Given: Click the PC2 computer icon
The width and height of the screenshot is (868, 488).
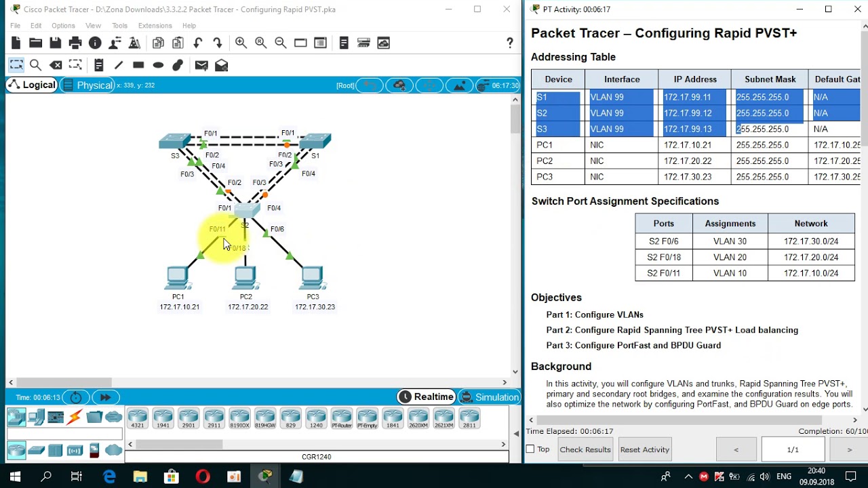Looking at the screenshot, I should coord(245,279).
